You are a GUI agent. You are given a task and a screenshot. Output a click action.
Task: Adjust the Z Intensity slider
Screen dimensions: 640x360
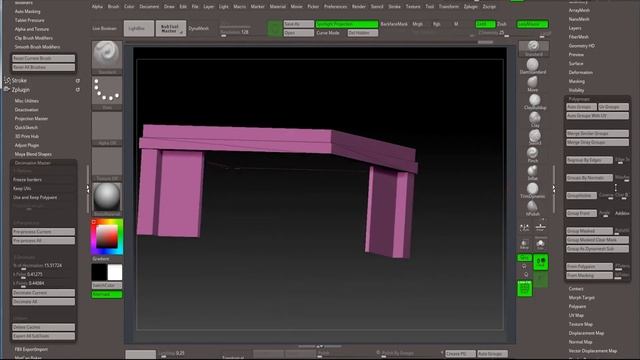[493, 33]
